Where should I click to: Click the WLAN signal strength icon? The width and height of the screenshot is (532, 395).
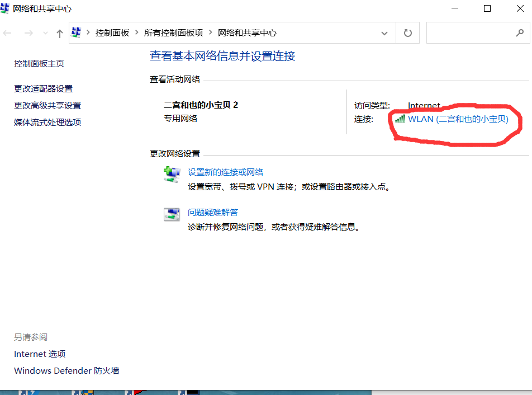click(401, 119)
